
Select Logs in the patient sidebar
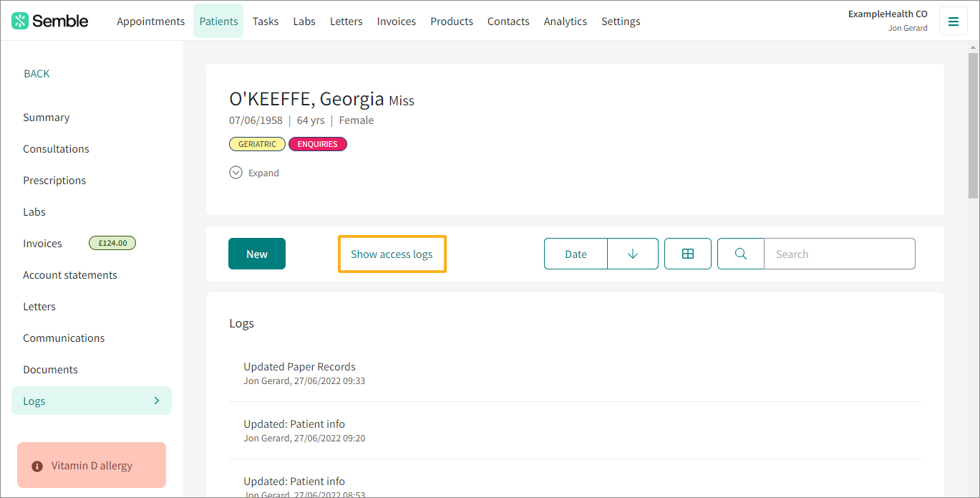tap(92, 401)
